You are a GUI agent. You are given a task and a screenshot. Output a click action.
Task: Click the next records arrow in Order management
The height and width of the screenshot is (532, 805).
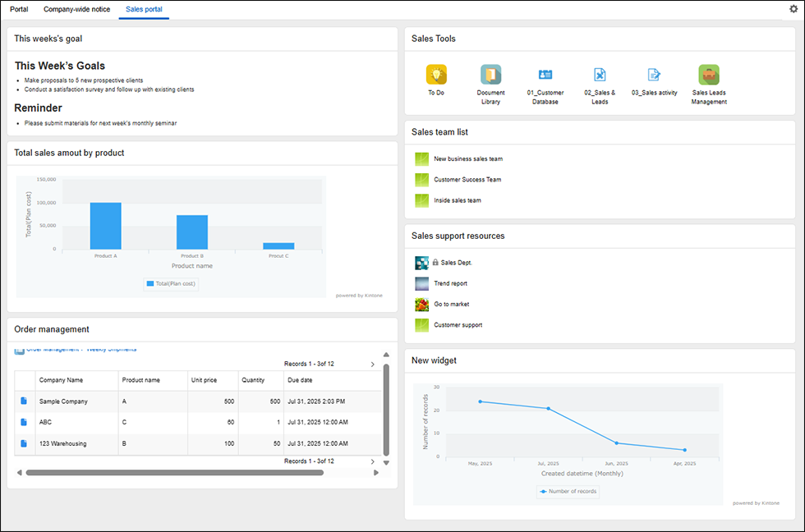pos(371,364)
